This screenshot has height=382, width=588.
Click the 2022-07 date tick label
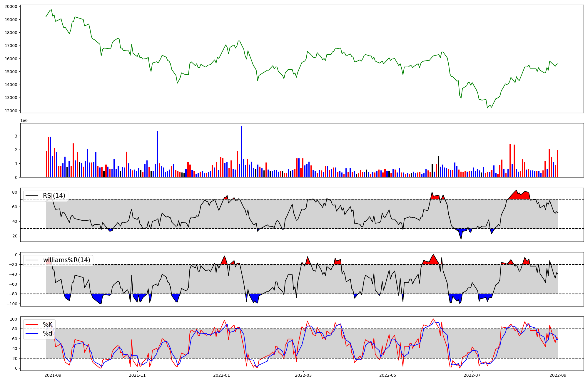[472, 375]
